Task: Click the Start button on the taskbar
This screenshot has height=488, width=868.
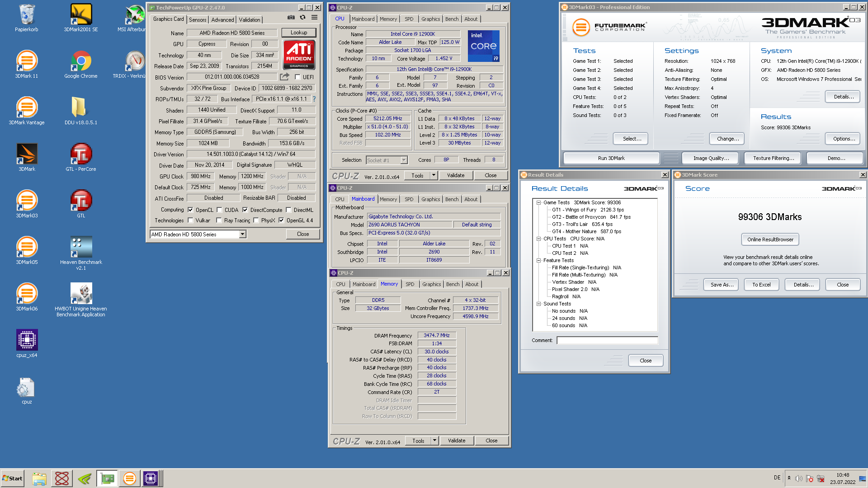Action: pos(12,479)
